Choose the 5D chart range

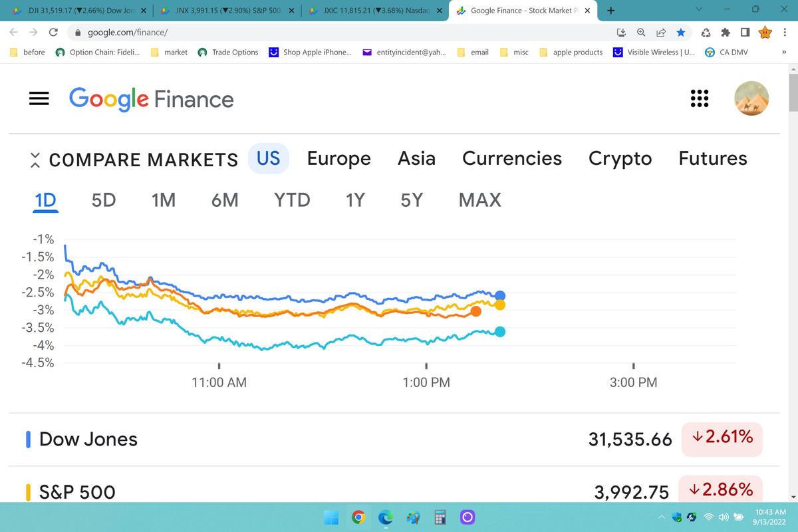104,199
